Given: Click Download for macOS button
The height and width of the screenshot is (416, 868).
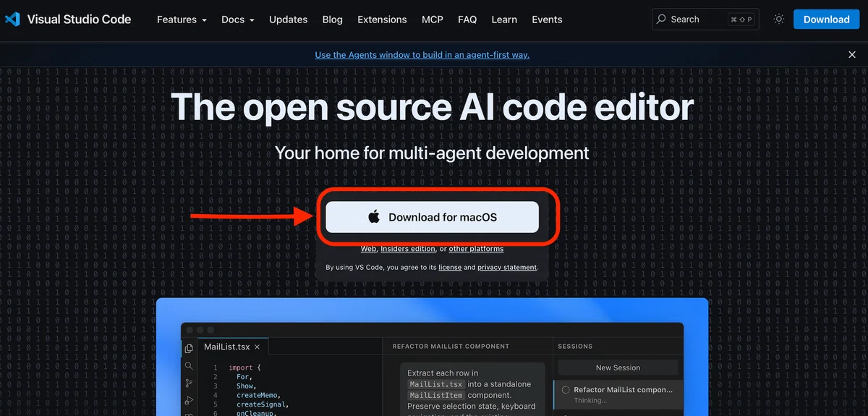Looking at the screenshot, I should click(433, 217).
